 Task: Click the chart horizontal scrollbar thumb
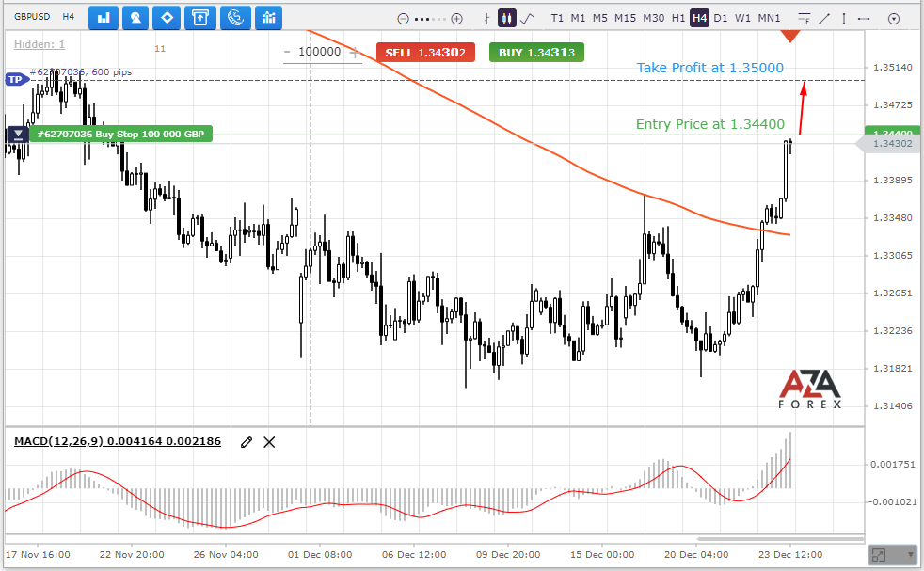tap(780, 539)
